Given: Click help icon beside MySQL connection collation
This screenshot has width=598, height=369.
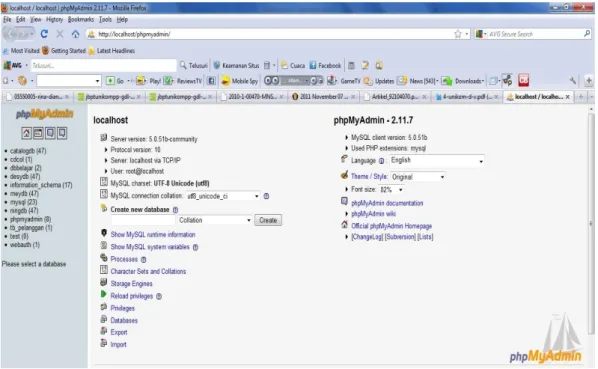Looking at the screenshot, I should point(266,196).
